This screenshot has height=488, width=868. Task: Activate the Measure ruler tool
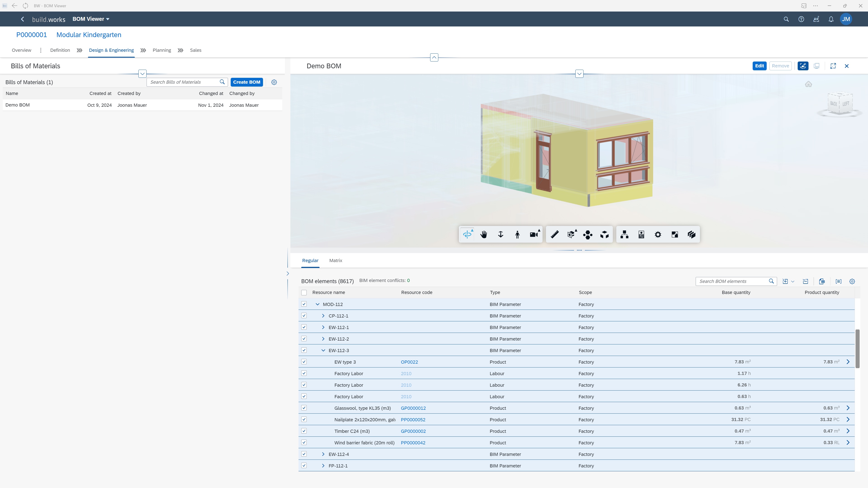click(x=555, y=235)
